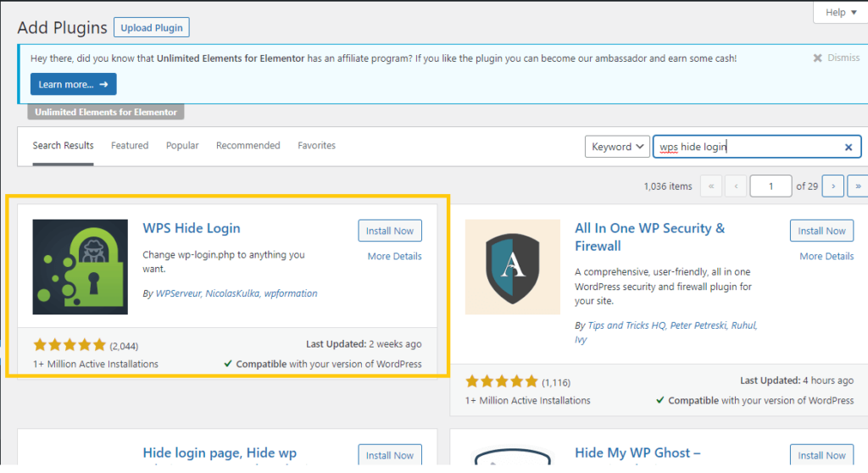
Task: Visit author Ruhul link
Action: tap(743, 326)
